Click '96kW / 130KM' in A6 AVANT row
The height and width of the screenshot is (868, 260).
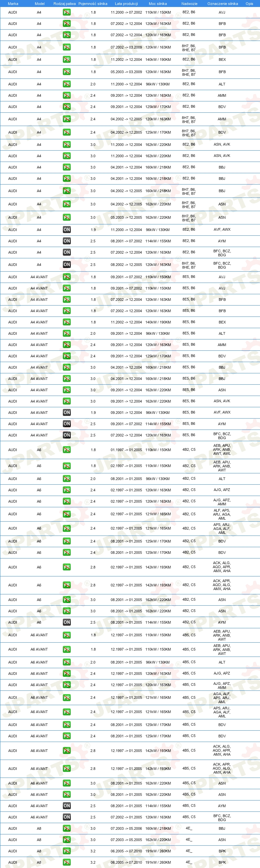158,663
